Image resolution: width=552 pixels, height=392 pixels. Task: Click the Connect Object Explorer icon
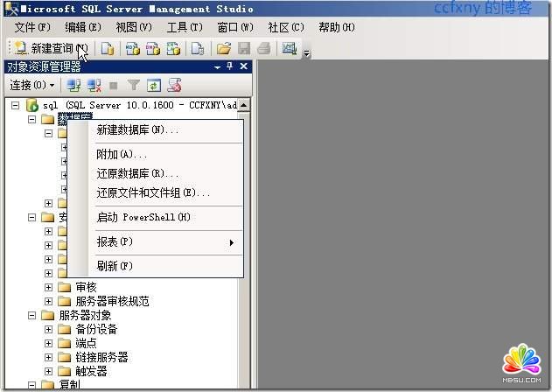pos(74,85)
